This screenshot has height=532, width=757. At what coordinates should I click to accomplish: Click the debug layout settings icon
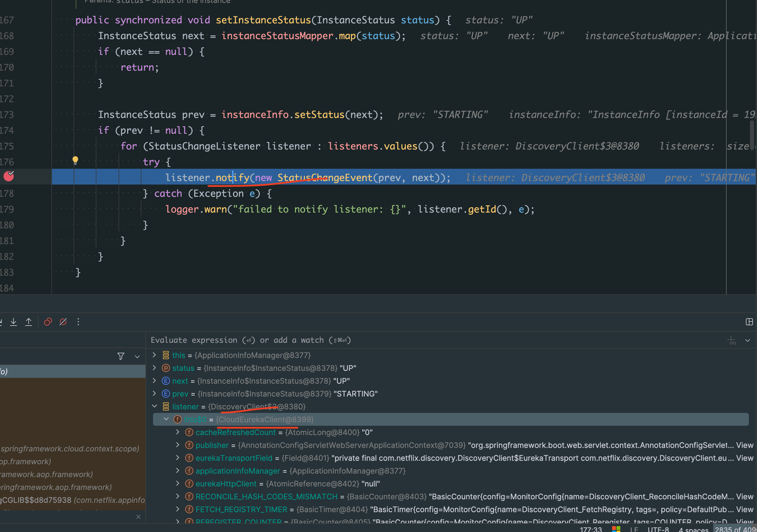click(x=749, y=322)
